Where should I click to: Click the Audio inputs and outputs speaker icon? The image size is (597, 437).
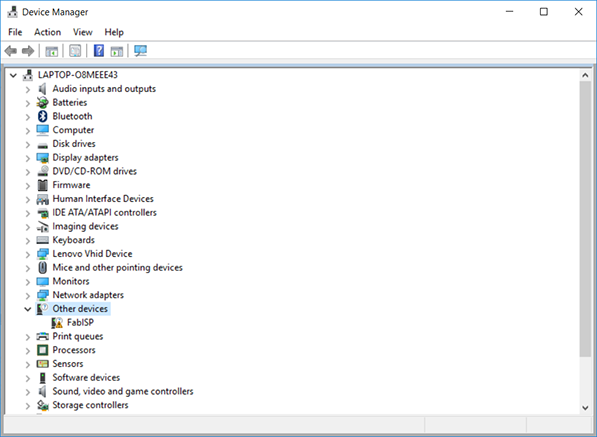(x=42, y=89)
